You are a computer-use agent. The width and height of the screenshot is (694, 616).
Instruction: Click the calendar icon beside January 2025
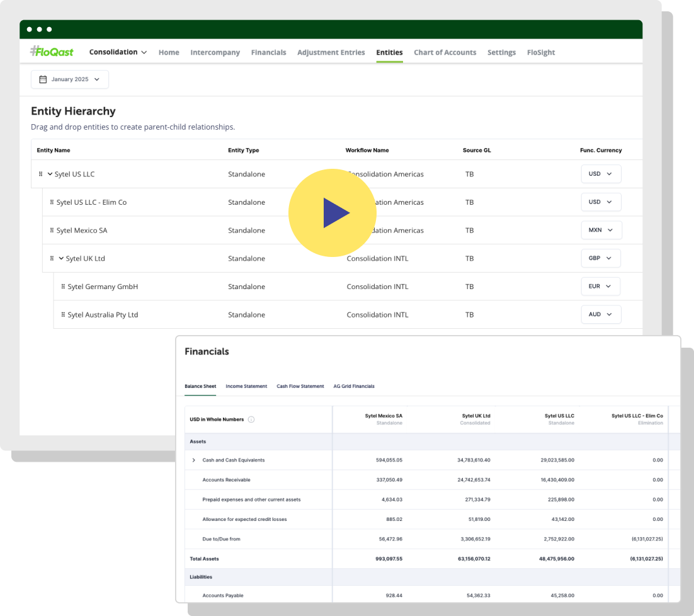(x=43, y=79)
